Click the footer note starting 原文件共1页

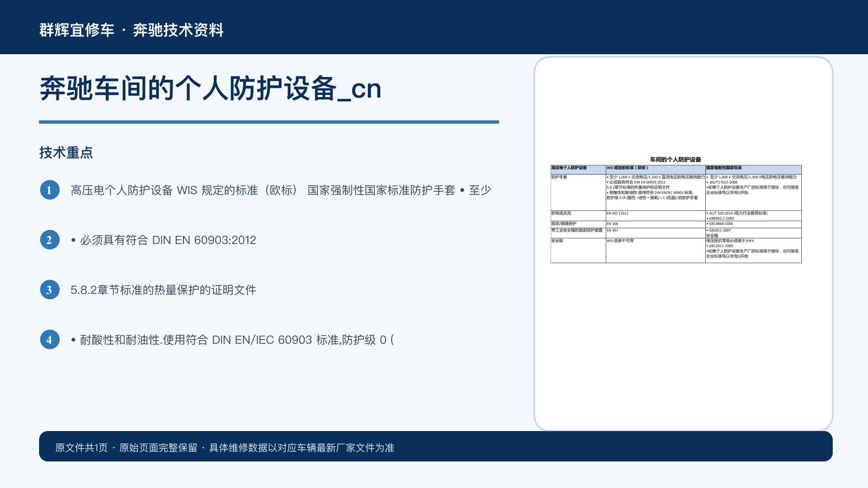coord(225,448)
